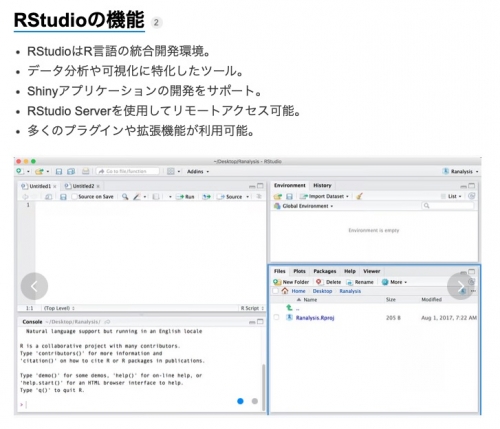Switch to the Environment tab
This screenshot has width=500, height=429.
point(289,185)
